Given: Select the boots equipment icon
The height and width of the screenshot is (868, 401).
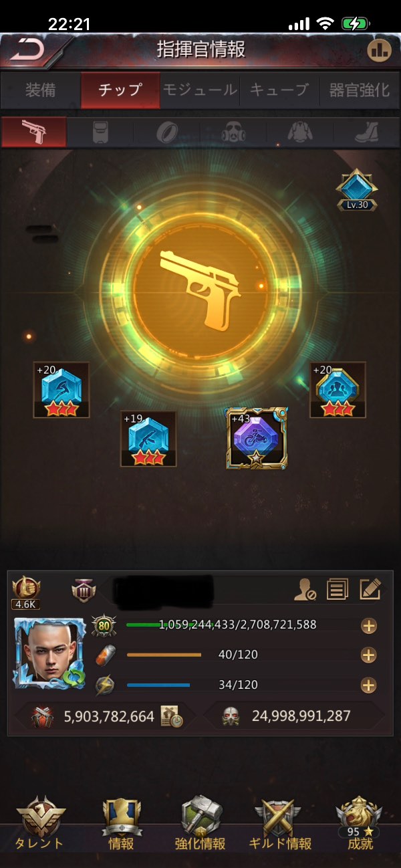Looking at the screenshot, I should point(366,132).
